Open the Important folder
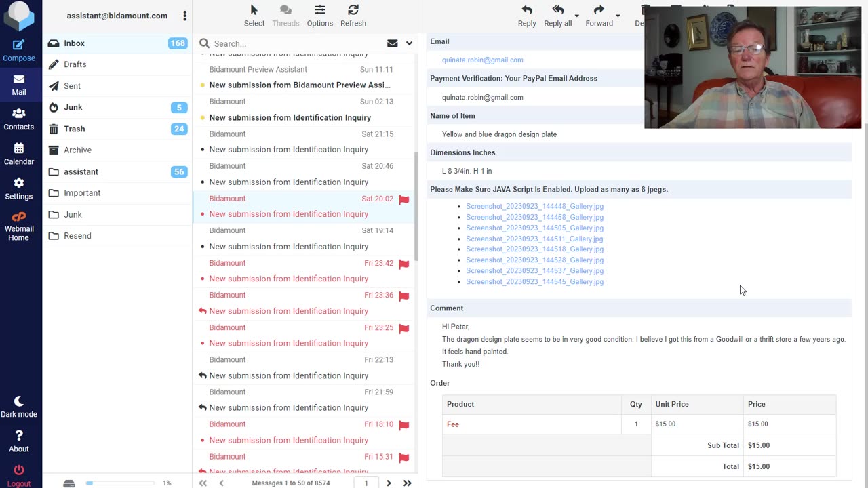Screen dimensions: 868x488 click(117, 192)
